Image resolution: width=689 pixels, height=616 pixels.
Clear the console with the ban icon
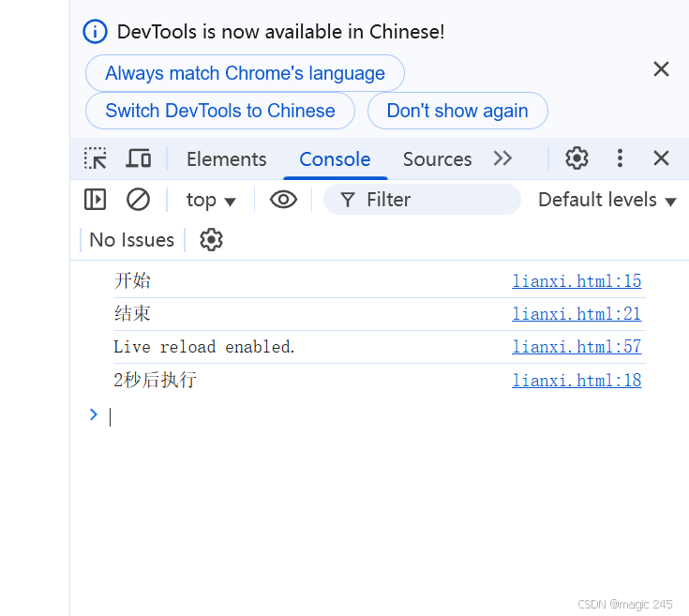[139, 200]
